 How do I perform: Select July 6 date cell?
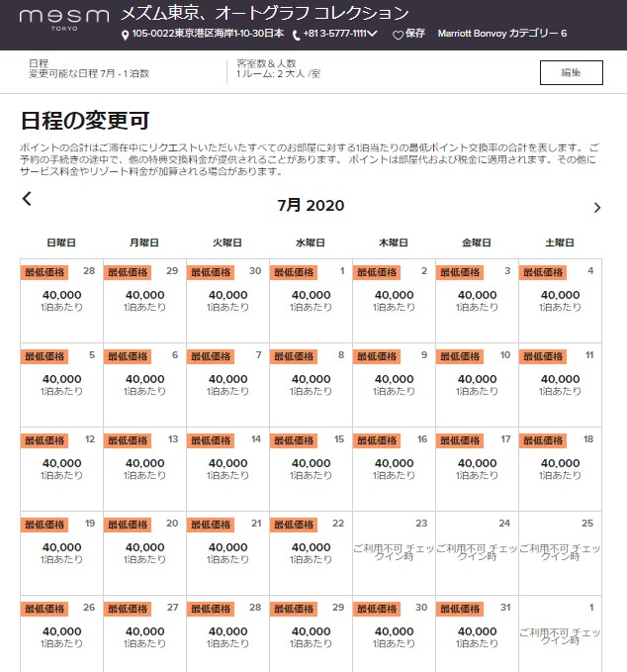pos(144,385)
